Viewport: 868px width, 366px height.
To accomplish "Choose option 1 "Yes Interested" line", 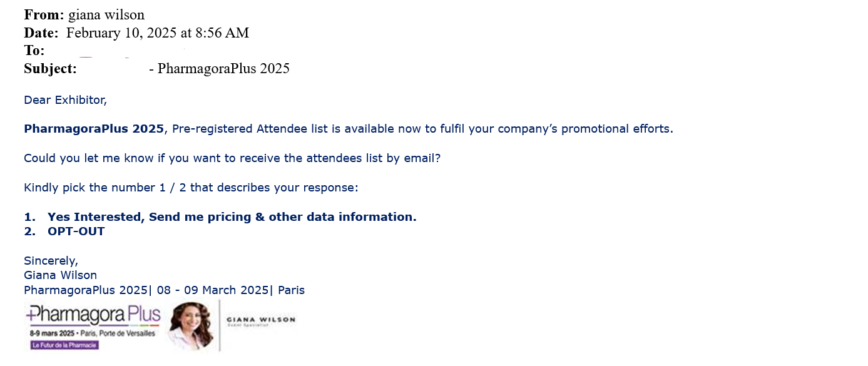I will 232,216.
